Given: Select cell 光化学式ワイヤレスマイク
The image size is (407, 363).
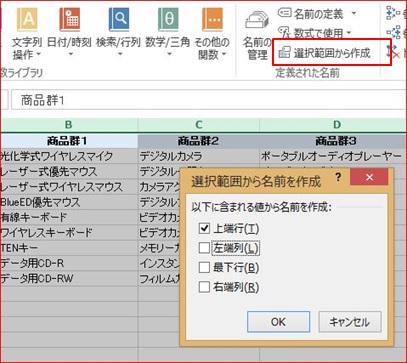Looking at the screenshot, I should pyautogui.click(x=69, y=156).
